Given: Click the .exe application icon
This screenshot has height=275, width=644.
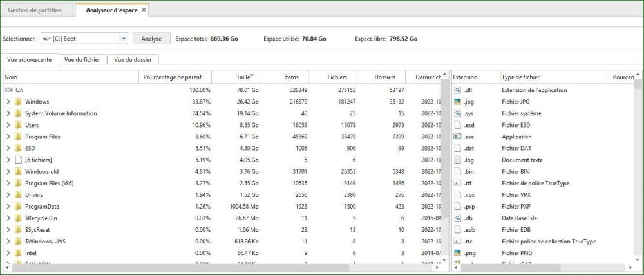Looking at the screenshot, I should click(x=457, y=137).
